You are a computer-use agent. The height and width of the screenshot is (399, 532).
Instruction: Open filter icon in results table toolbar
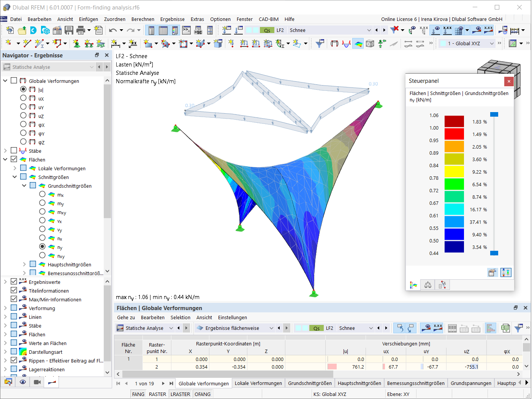pos(518,328)
